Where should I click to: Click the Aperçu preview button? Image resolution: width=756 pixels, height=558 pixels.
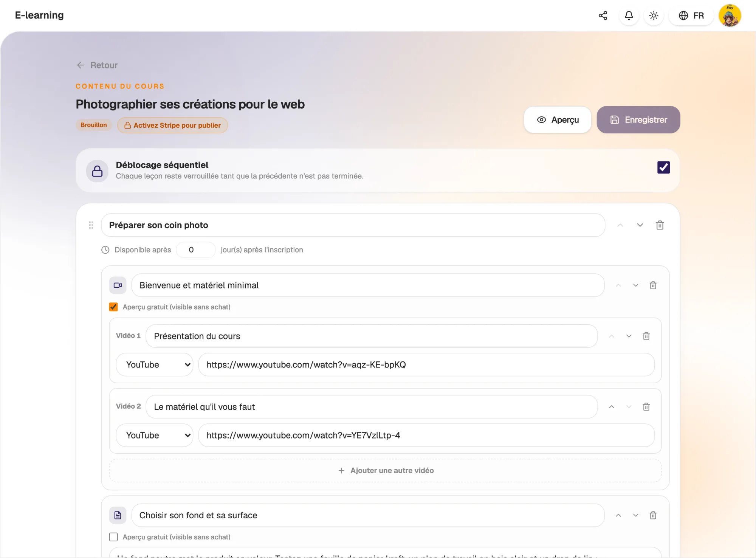(x=558, y=120)
